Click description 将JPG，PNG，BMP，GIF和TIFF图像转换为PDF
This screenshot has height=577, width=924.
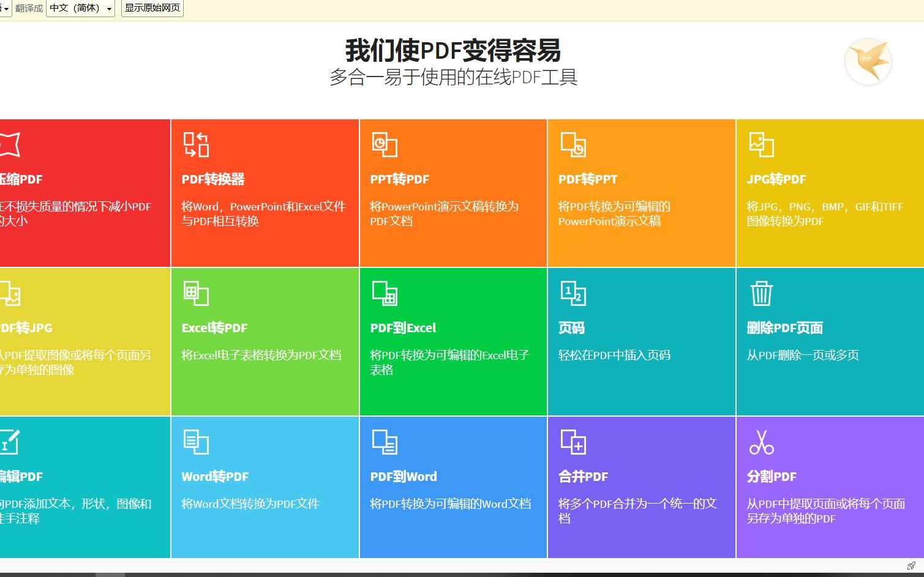[x=825, y=214]
